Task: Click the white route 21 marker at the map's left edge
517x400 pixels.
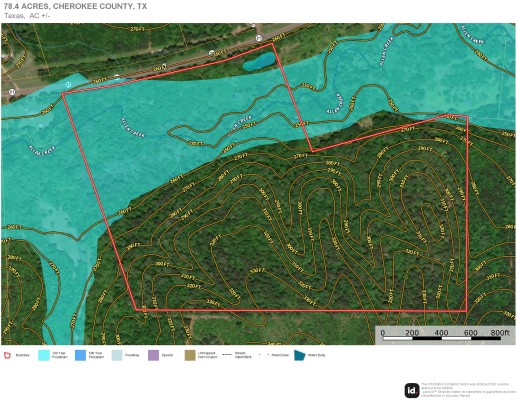Action: click(x=12, y=92)
